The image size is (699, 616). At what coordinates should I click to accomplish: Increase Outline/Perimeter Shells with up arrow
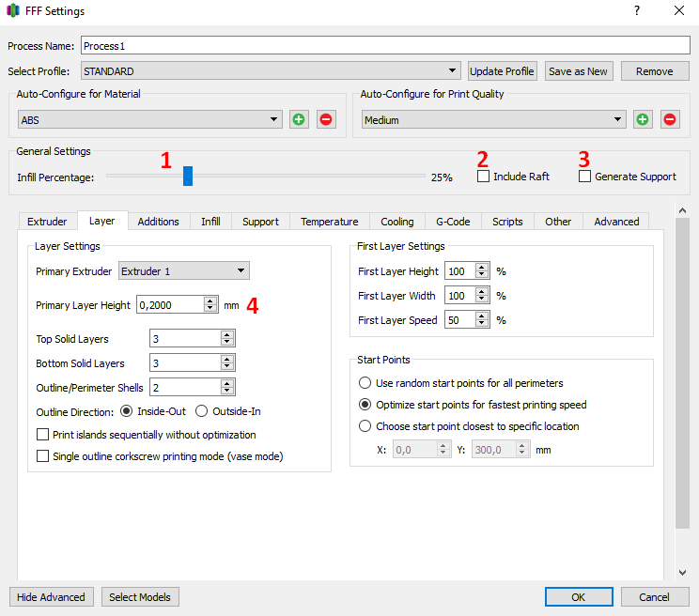227,384
